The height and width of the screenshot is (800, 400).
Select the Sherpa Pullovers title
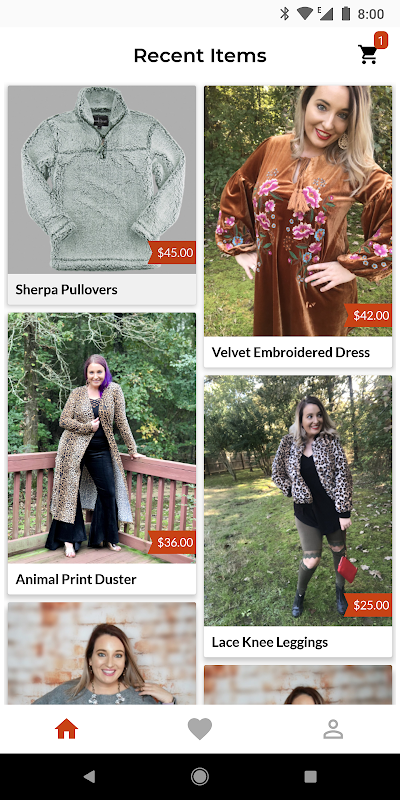coord(66,290)
